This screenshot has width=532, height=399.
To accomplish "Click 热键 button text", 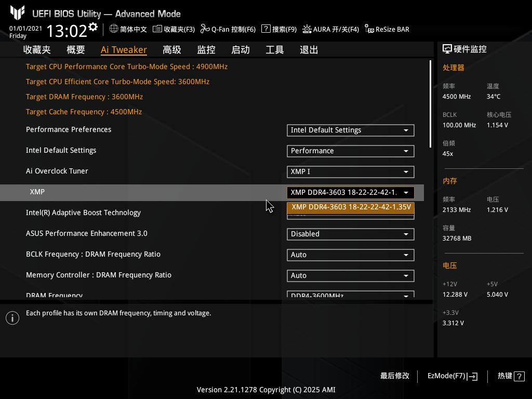I will (505, 376).
